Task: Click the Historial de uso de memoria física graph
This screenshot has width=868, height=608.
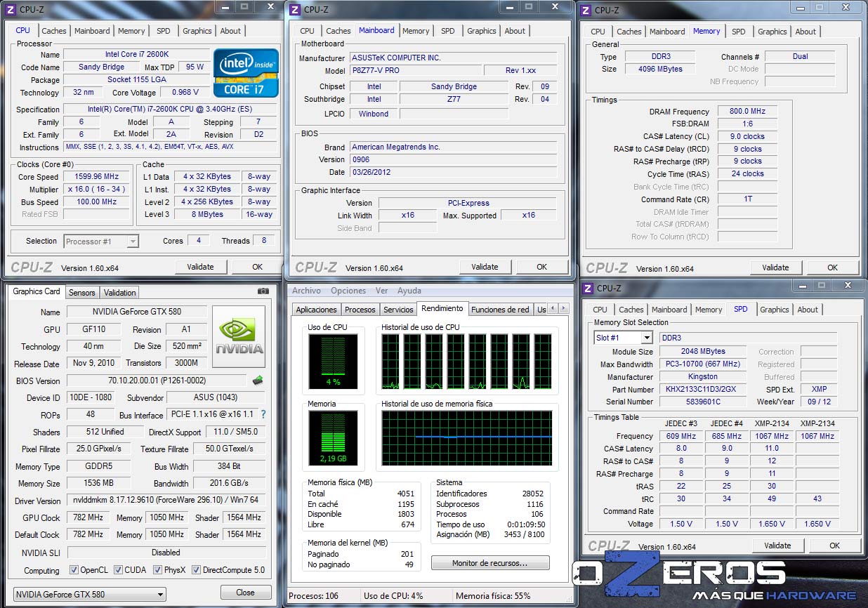Action: tap(467, 439)
